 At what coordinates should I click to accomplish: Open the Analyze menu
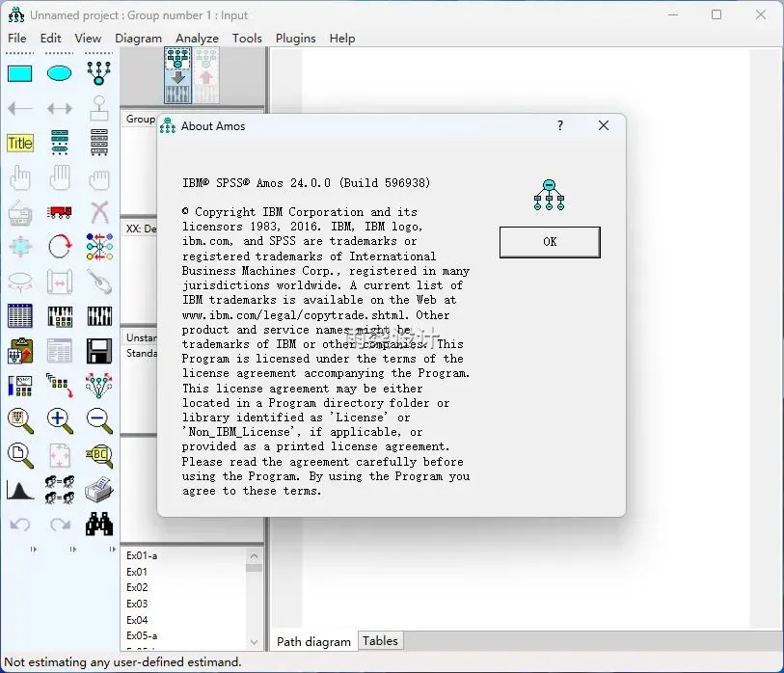[197, 38]
